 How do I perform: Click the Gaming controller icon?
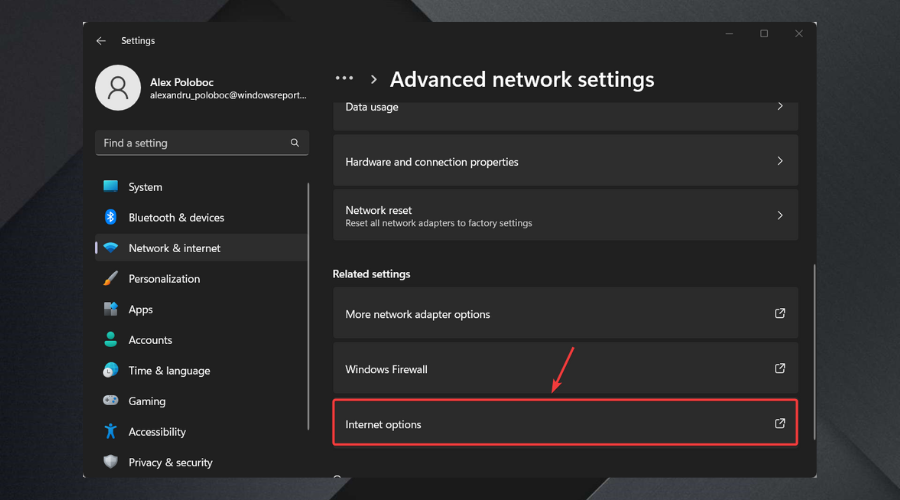click(110, 401)
